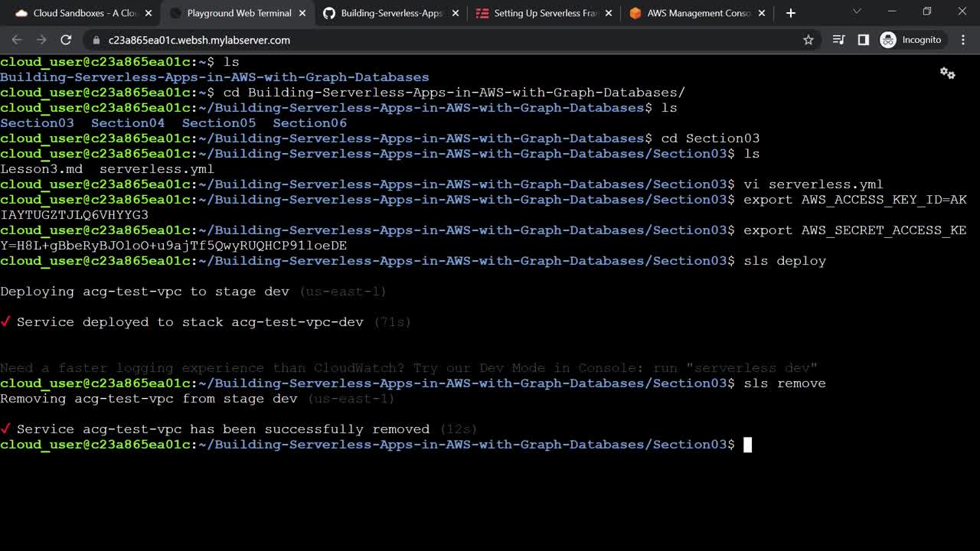Reload the web terminal page

(66, 40)
